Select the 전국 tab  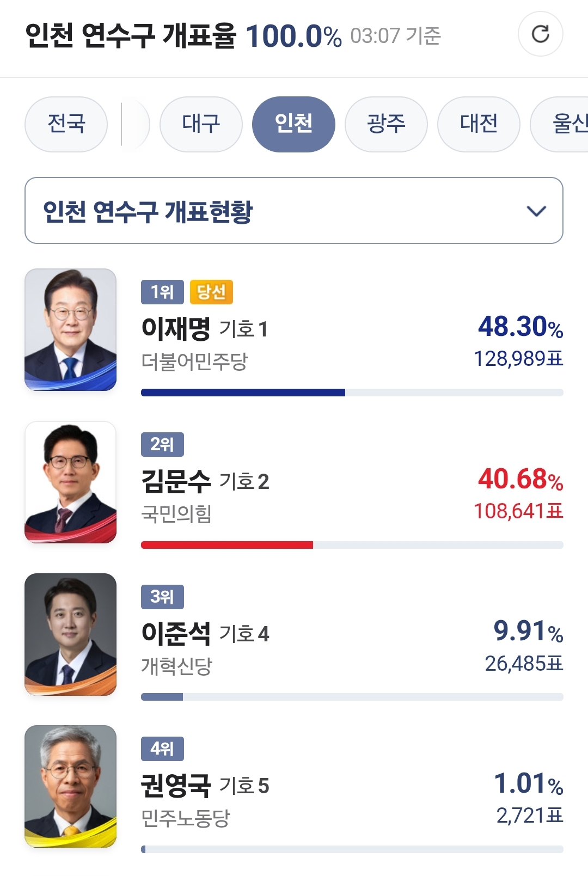[66, 124]
